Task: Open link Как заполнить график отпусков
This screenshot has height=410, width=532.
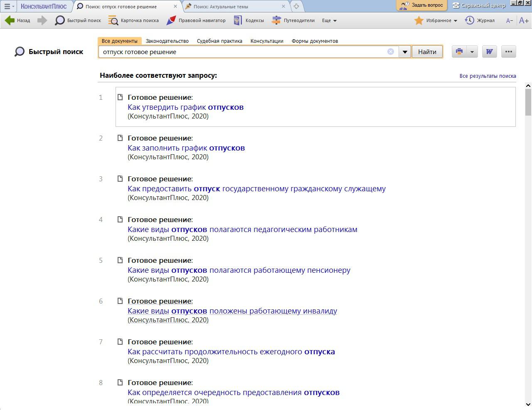Action: [x=186, y=148]
